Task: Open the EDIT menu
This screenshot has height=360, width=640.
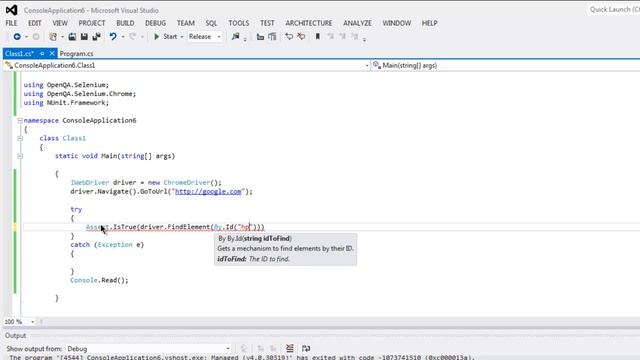Action: [x=35, y=23]
